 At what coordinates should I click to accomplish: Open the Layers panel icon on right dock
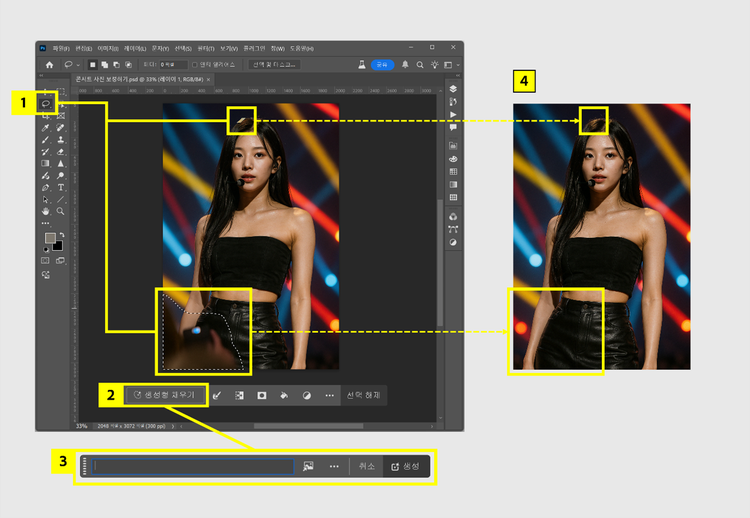point(453,89)
